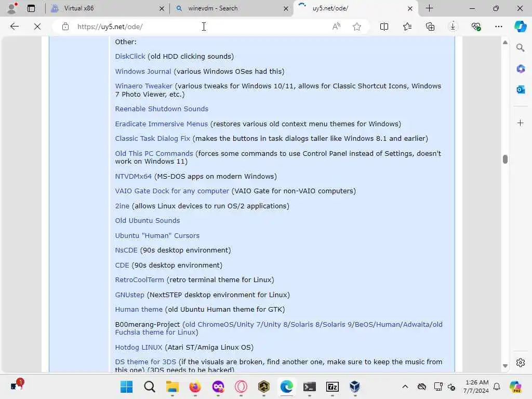
Task: Open Old Ubuntu Sounds link
Action: pos(147,220)
